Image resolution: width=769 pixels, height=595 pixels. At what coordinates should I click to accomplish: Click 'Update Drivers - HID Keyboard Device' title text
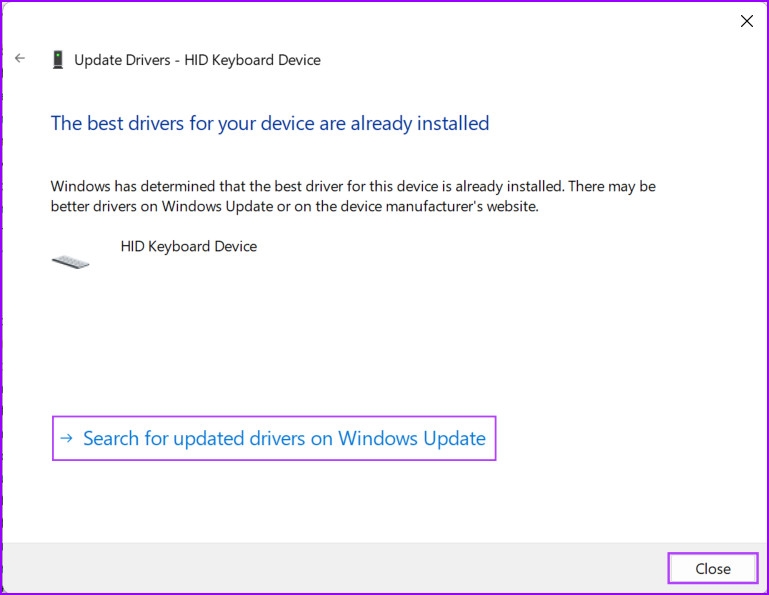coord(197,60)
